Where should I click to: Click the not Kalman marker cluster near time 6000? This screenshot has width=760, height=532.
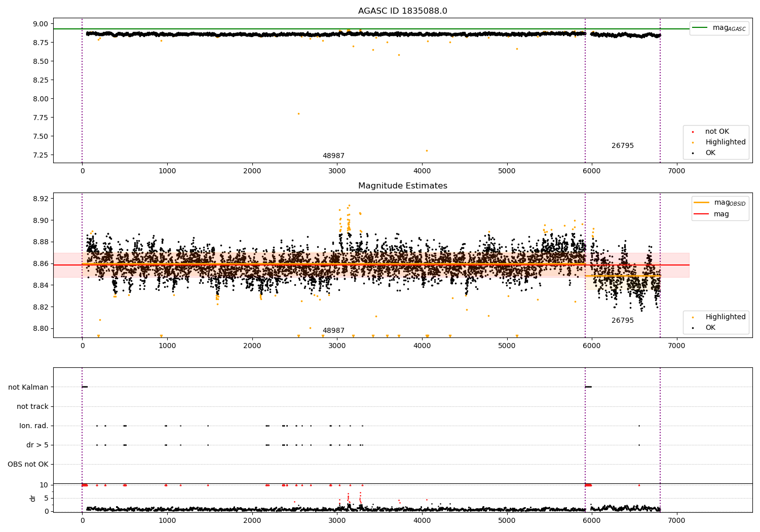pos(588,387)
